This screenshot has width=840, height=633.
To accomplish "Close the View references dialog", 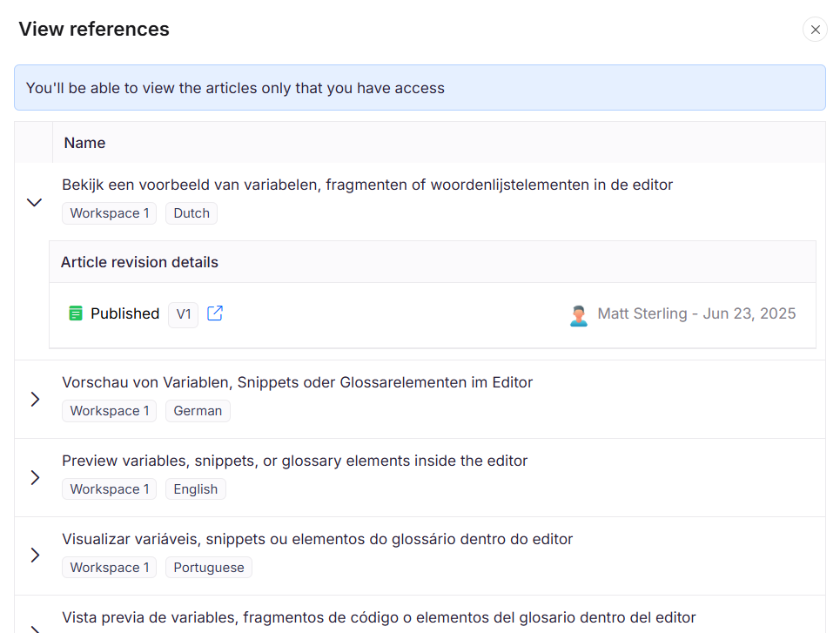I will coord(815,30).
